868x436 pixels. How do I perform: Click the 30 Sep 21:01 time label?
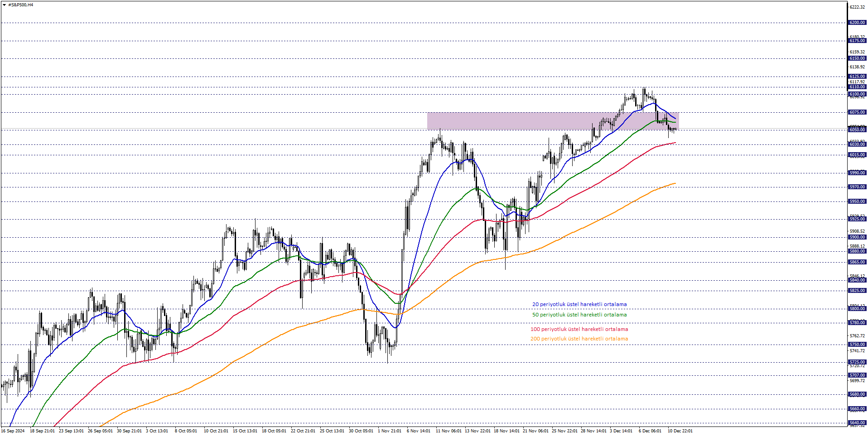(129, 431)
